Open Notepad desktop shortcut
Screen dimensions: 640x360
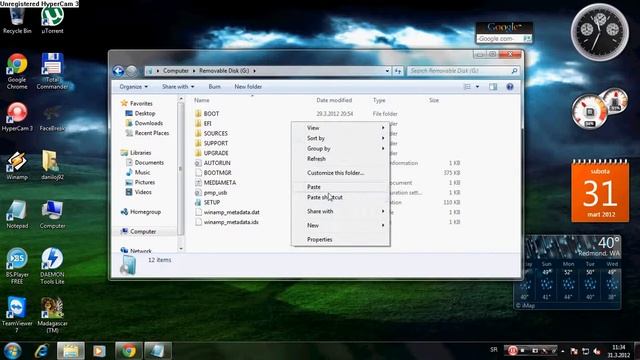click(x=17, y=215)
